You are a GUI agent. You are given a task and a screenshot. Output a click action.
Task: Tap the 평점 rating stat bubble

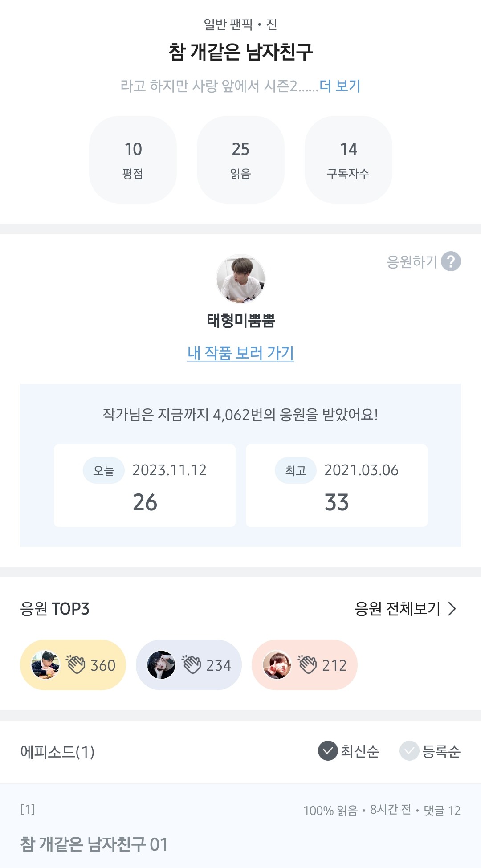click(x=133, y=159)
